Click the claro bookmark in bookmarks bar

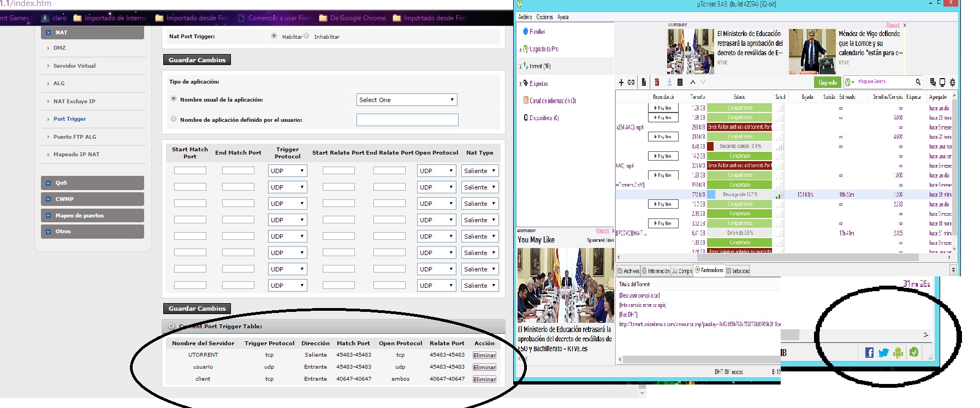(55, 18)
